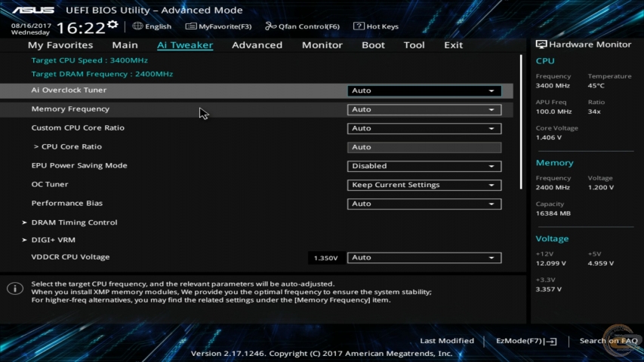Click the VDDCR CPU Voltage label

click(x=71, y=257)
